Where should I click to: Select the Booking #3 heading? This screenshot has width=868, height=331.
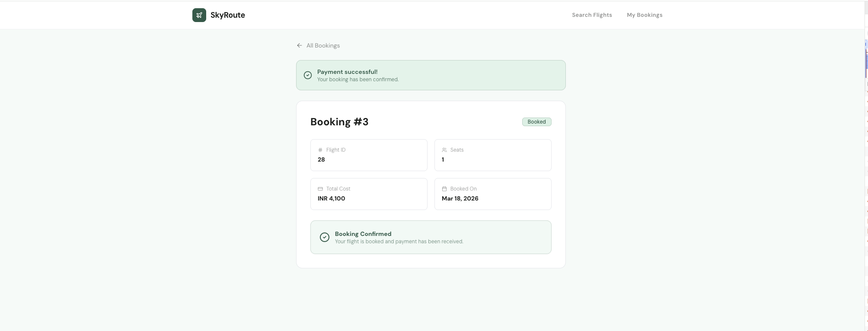pos(339,122)
